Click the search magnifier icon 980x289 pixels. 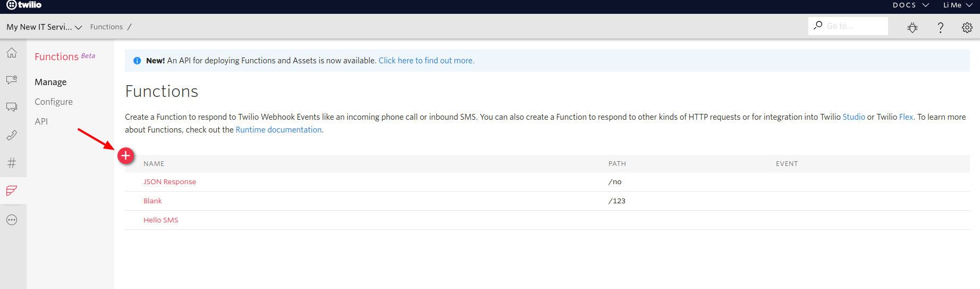818,25
